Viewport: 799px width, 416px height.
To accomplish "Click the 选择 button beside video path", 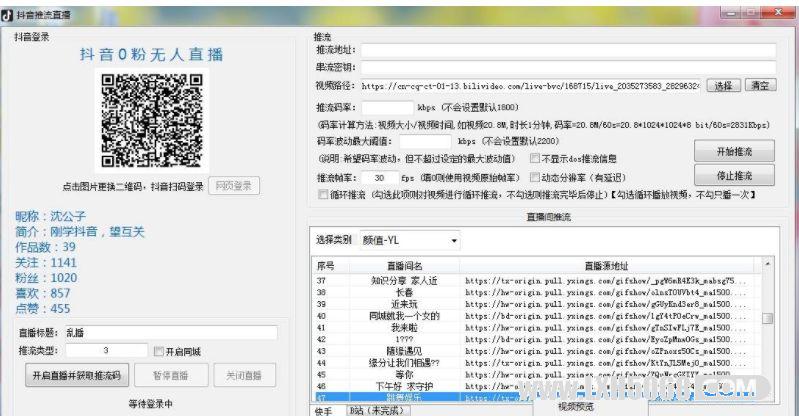I will (x=723, y=86).
